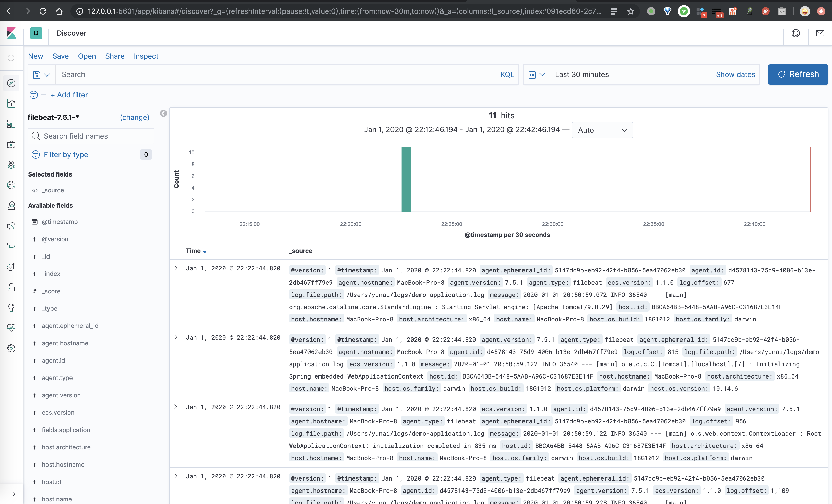This screenshot has height=504, width=832.
Task: Click the Save menu item
Action: [x=60, y=56]
